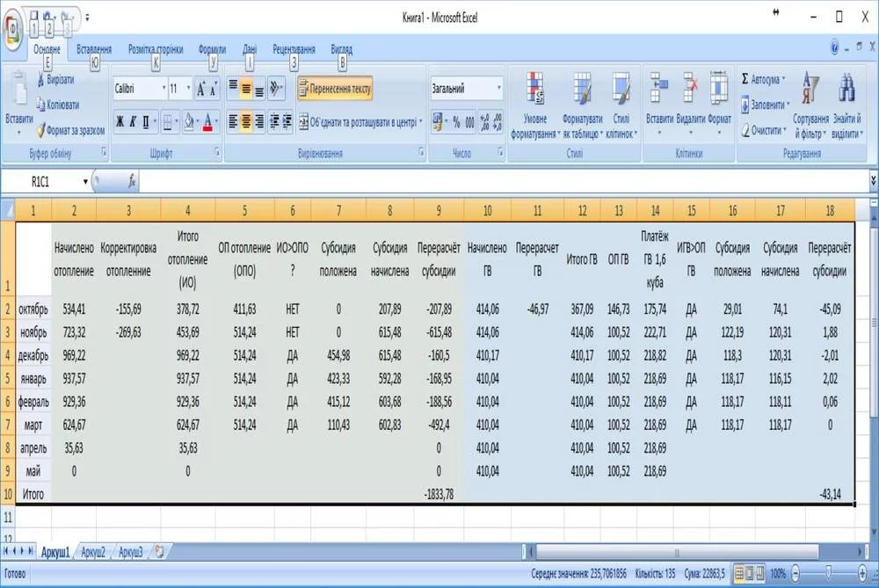Switch to Вставлення ribbon tab
The width and height of the screenshot is (879, 588).
click(x=94, y=49)
